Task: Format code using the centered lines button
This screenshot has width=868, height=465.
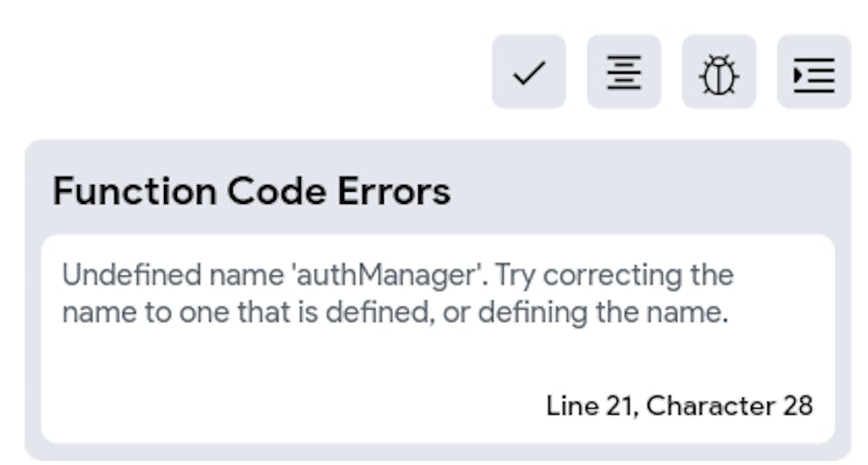Action: pyautogui.click(x=623, y=73)
